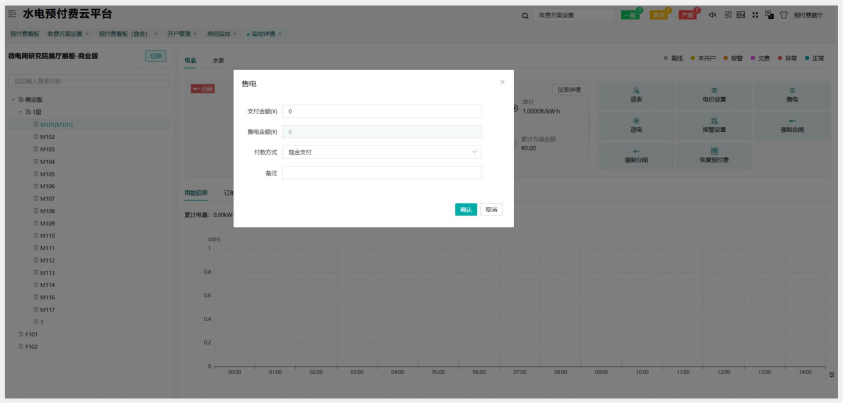Select tree item M108
The height and width of the screenshot is (403, 843).
pos(47,211)
